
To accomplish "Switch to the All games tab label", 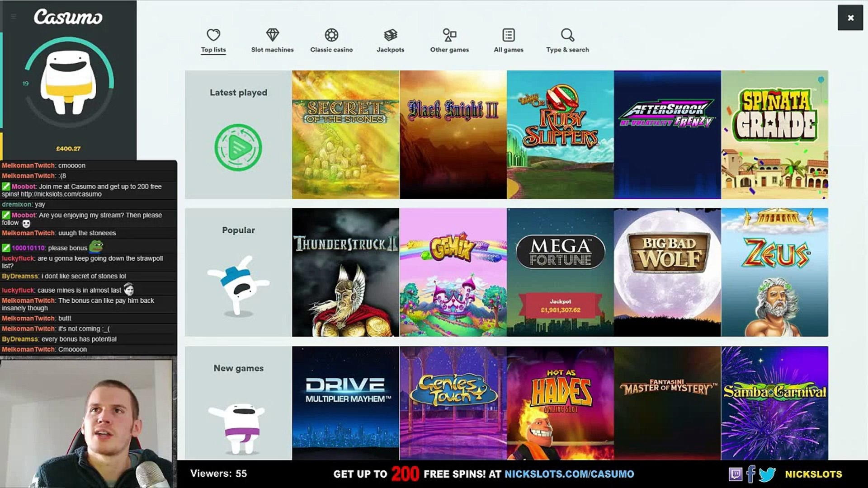I will coord(509,50).
